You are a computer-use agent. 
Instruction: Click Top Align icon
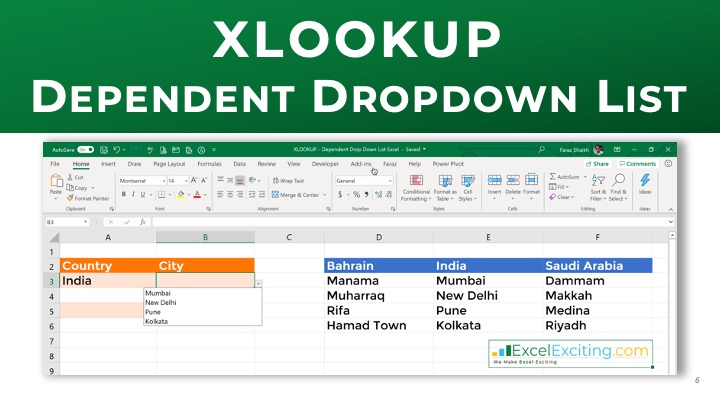pyautogui.click(x=220, y=180)
